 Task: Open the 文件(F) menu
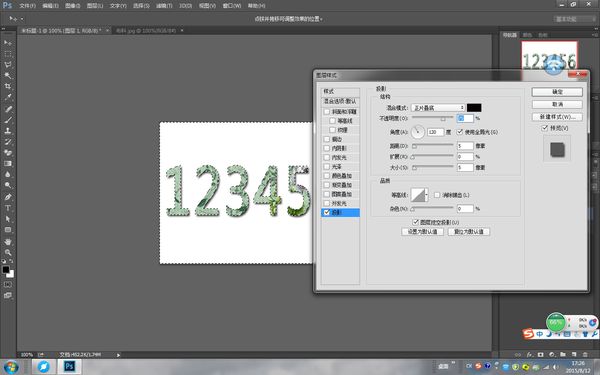28,6
